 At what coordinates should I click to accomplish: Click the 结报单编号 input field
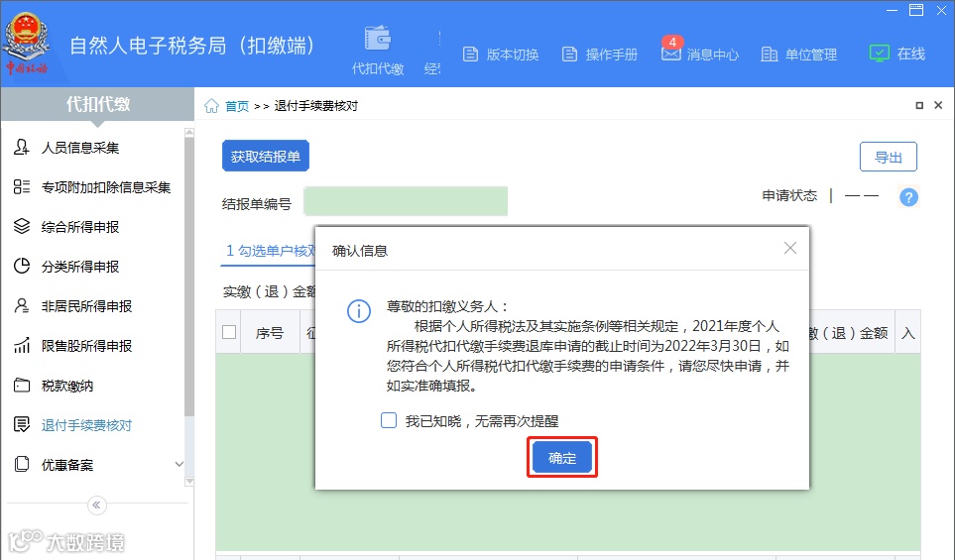point(406,201)
